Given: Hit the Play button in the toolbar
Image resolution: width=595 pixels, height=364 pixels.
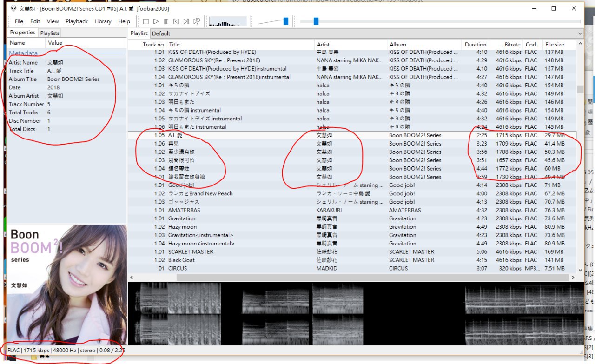Looking at the screenshot, I should pyautogui.click(x=156, y=21).
